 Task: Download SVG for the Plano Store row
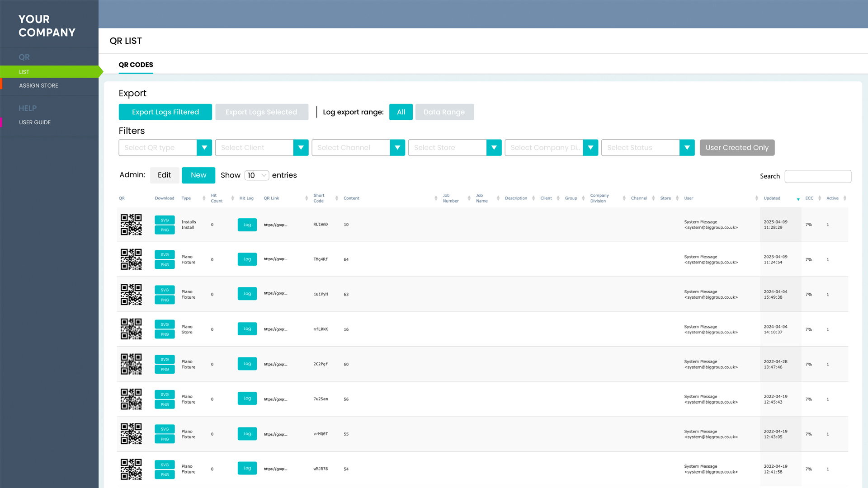coord(165,324)
